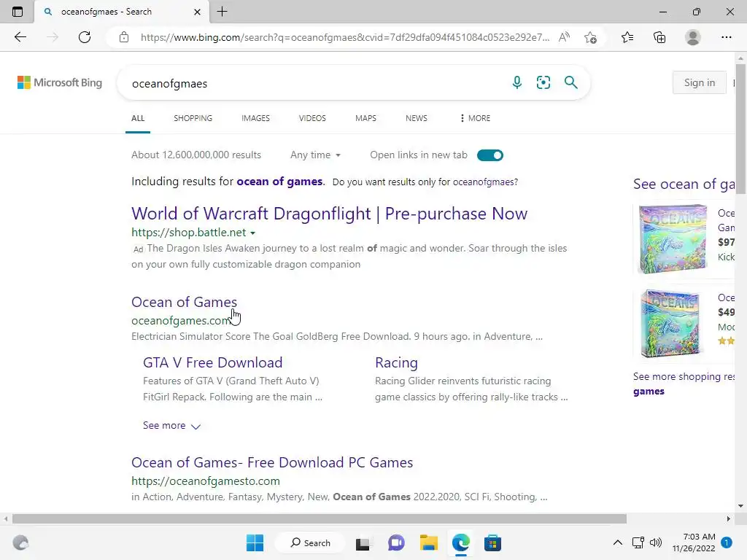Switch to the VIDEOS tab

(x=312, y=118)
